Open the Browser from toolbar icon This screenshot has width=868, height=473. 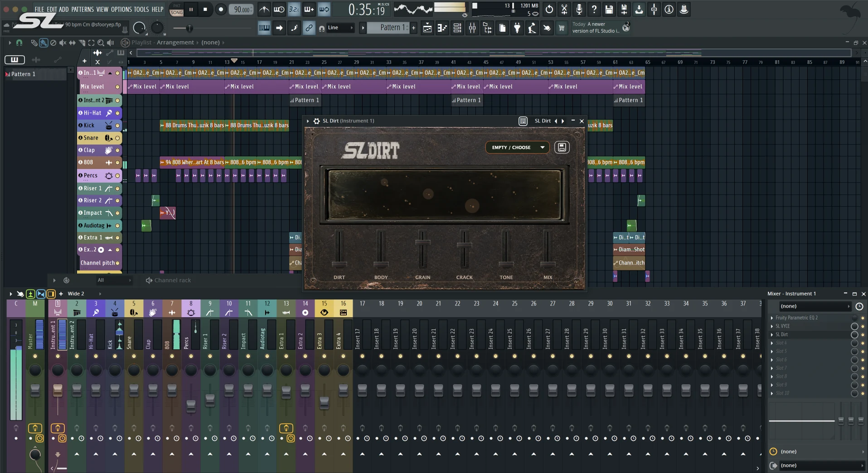pyautogui.click(x=487, y=28)
